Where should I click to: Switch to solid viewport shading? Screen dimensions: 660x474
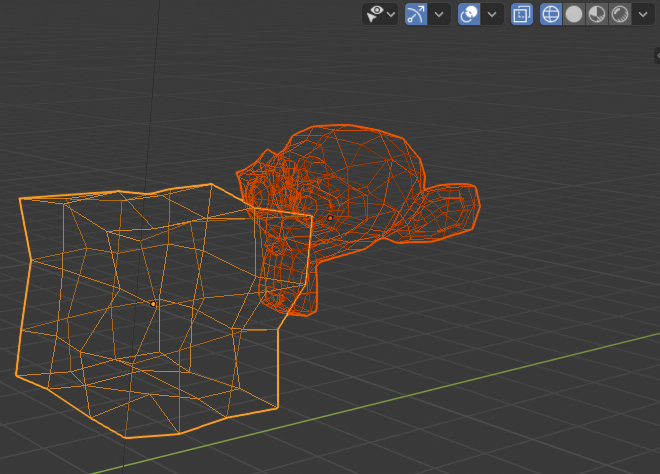[574, 14]
